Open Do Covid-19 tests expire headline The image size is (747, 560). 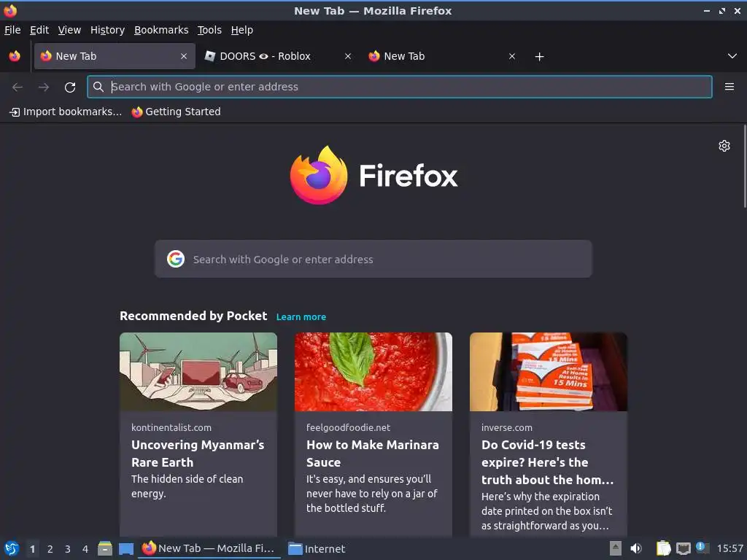pos(547,462)
